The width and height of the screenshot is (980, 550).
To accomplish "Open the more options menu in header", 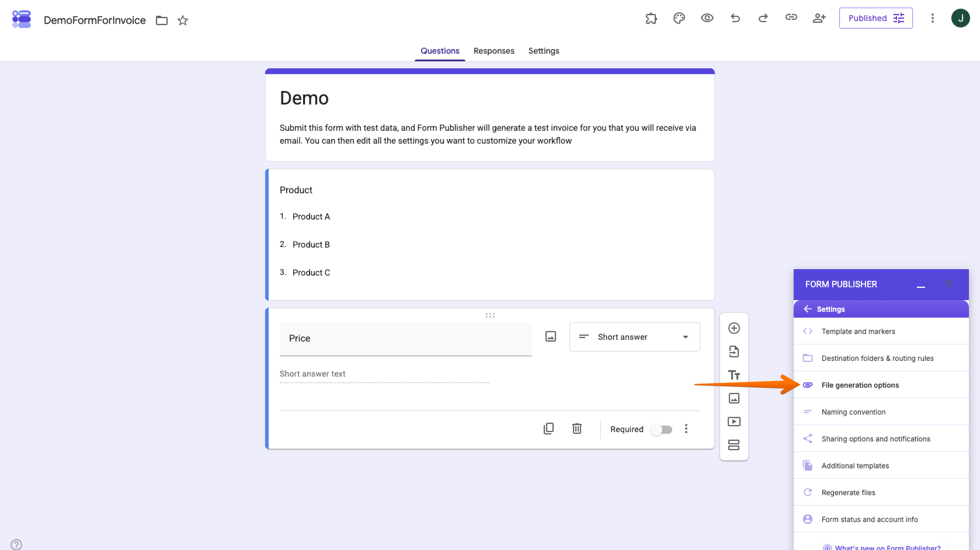I will pos(933,18).
